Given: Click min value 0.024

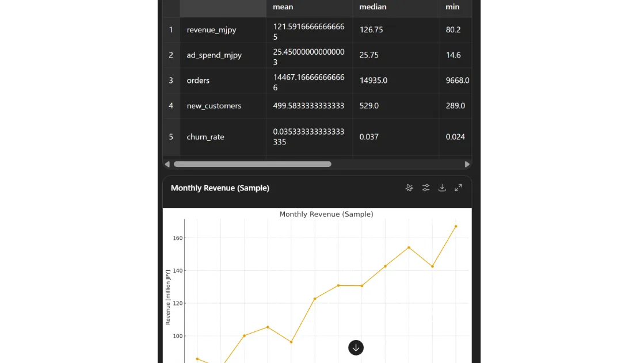Looking at the screenshot, I should point(455,137).
